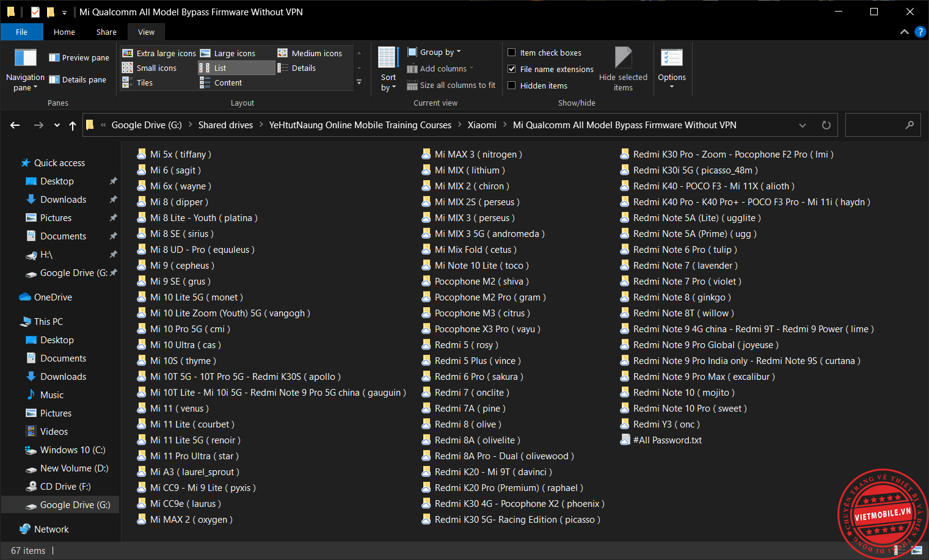Enable Hidden items checkbox
This screenshot has height=560, width=929.
pyautogui.click(x=512, y=85)
